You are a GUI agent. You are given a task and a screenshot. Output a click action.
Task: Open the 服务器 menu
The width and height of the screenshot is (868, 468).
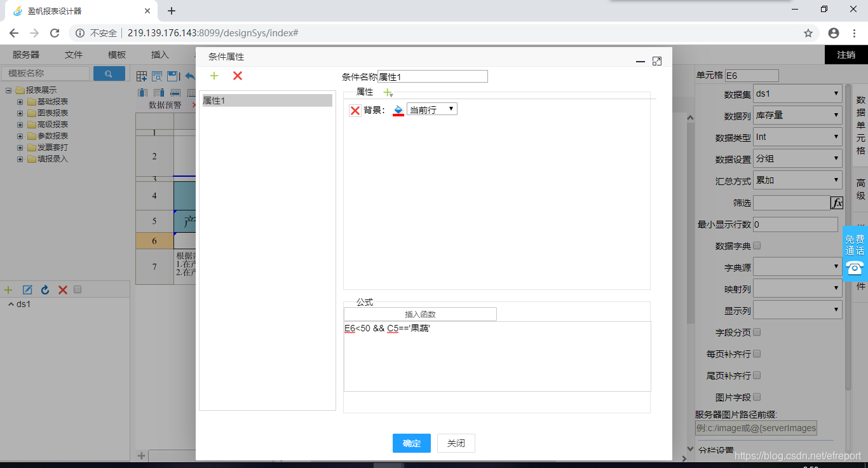pyautogui.click(x=26, y=55)
